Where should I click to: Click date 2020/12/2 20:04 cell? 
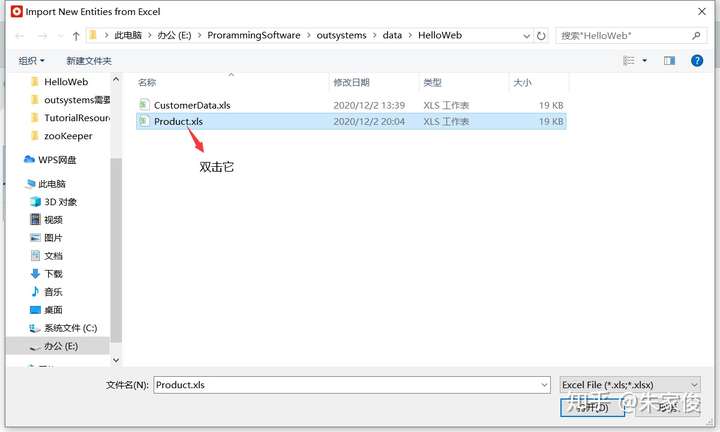pos(369,121)
